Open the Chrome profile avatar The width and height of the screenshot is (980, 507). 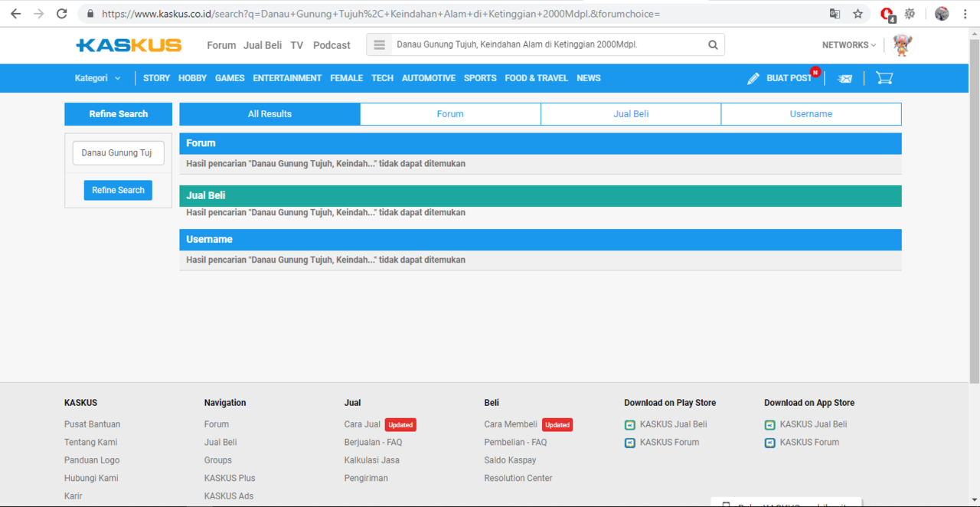coord(942,14)
